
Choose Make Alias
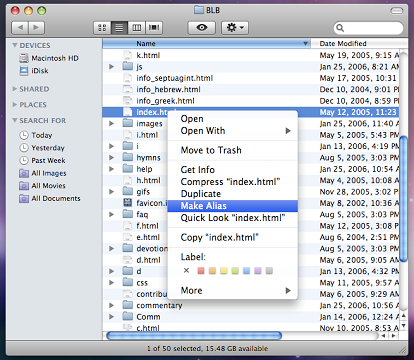[233, 206]
